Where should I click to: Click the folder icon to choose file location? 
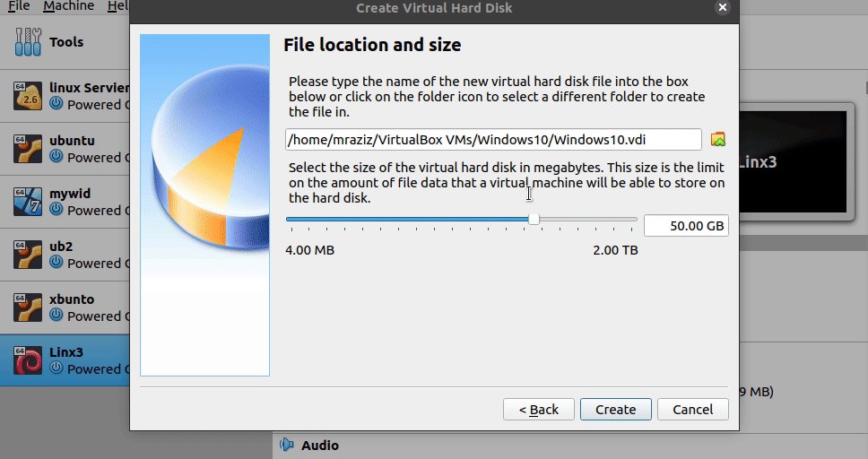tap(718, 140)
